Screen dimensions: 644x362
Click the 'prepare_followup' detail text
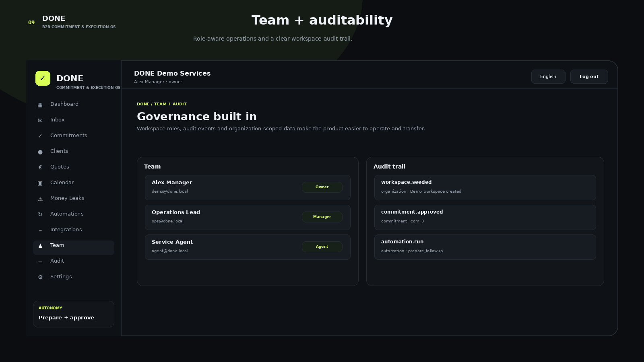pos(425,251)
